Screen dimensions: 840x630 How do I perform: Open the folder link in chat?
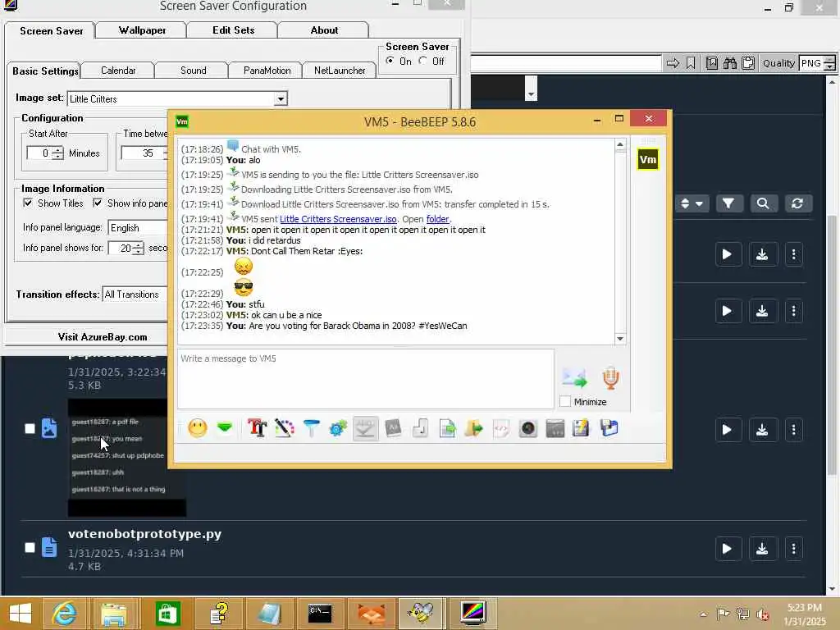coord(438,218)
